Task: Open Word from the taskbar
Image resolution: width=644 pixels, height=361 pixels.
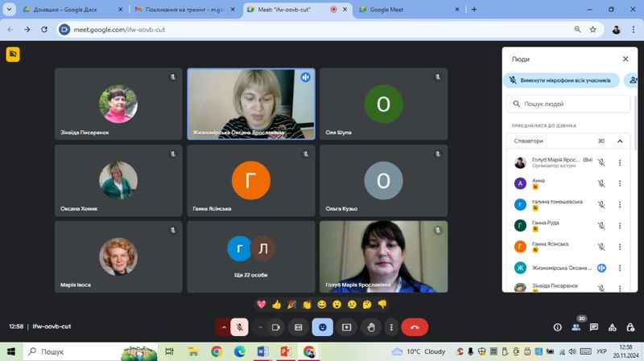Action: (262, 351)
